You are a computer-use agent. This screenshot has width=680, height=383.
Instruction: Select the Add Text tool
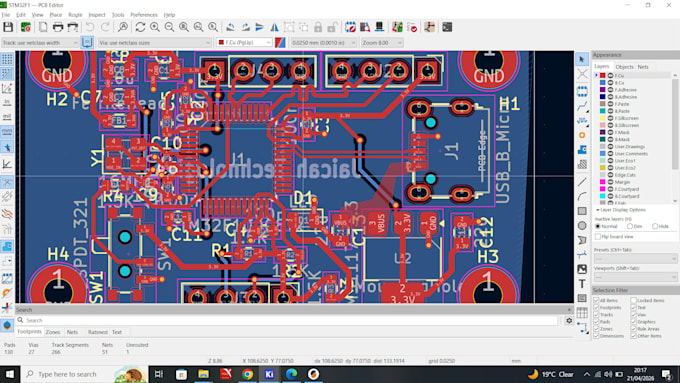[x=582, y=284]
